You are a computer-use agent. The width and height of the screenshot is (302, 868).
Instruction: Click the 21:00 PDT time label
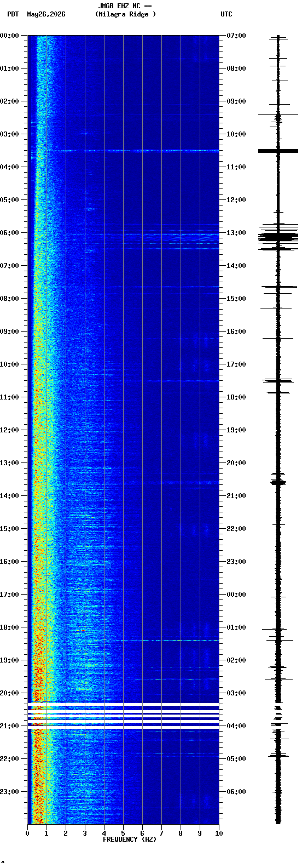click(x=9, y=726)
